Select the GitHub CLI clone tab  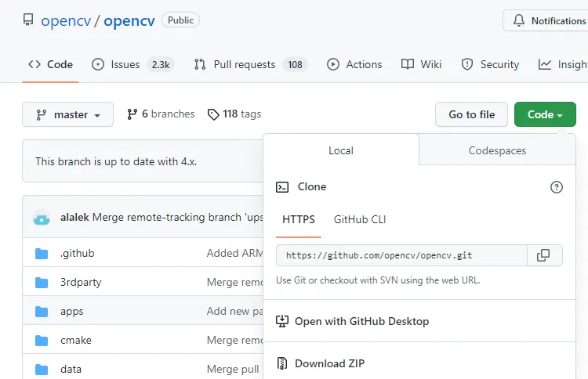[360, 220]
